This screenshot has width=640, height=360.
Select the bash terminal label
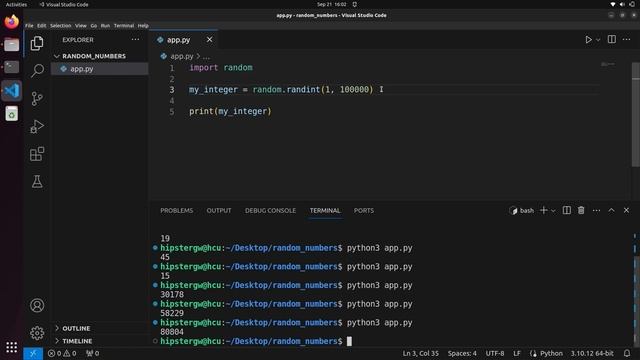[522, 211]
